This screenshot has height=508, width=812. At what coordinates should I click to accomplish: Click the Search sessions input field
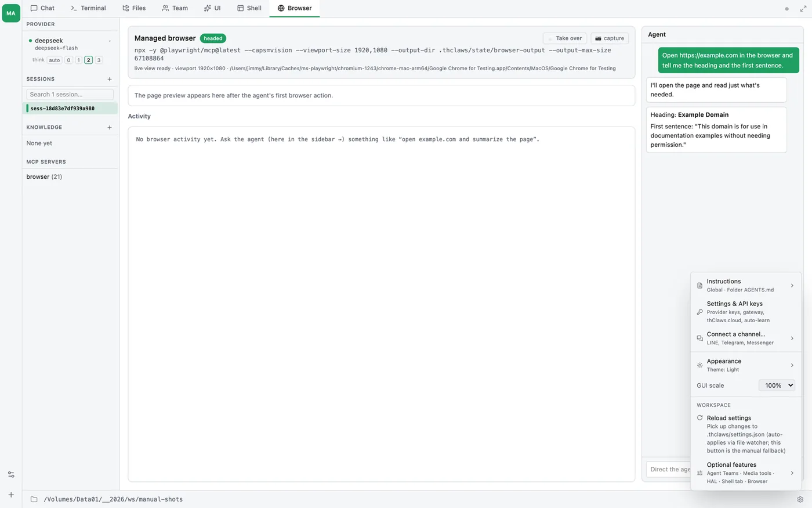[x=70, y=94]
